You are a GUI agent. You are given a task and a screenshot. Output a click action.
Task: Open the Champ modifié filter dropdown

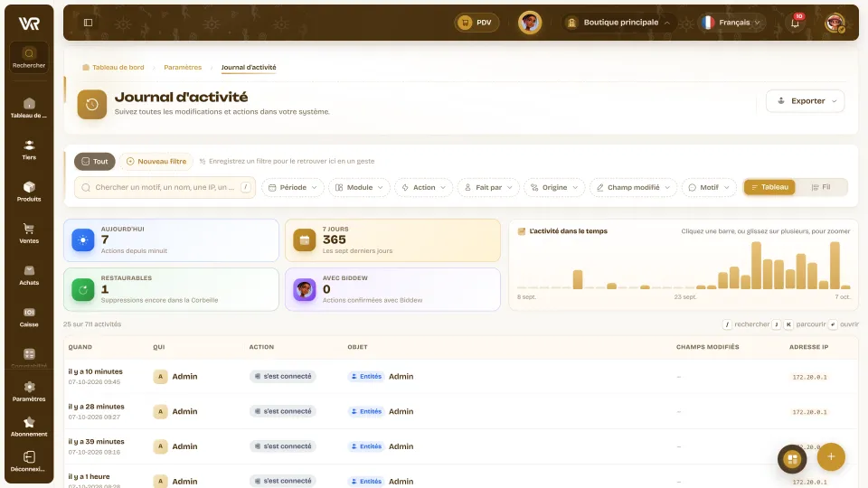pos(633,188)
